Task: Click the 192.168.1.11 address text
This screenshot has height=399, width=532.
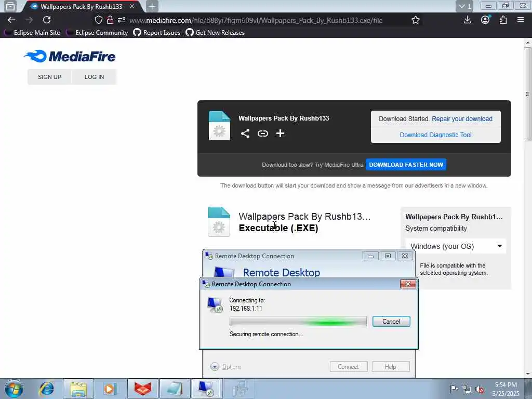Action: tap(246, 309)
